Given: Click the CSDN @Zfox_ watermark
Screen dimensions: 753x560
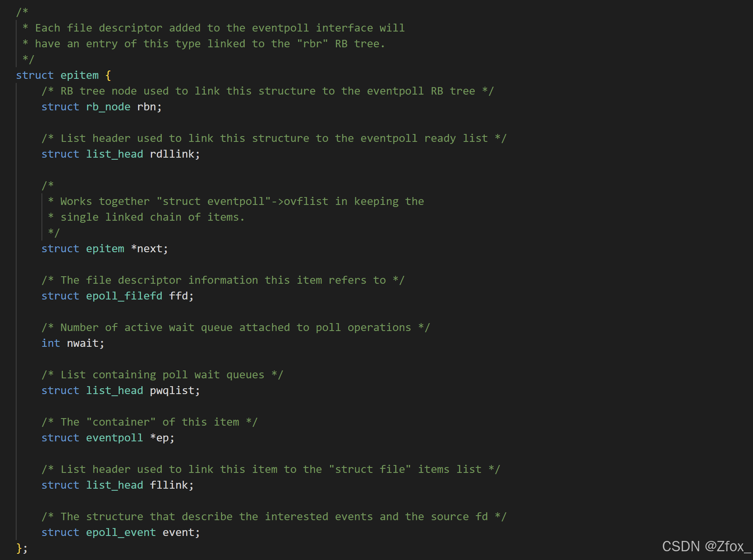Looking at the screenshot, I should pyautogui.click(x=706, y=546).
